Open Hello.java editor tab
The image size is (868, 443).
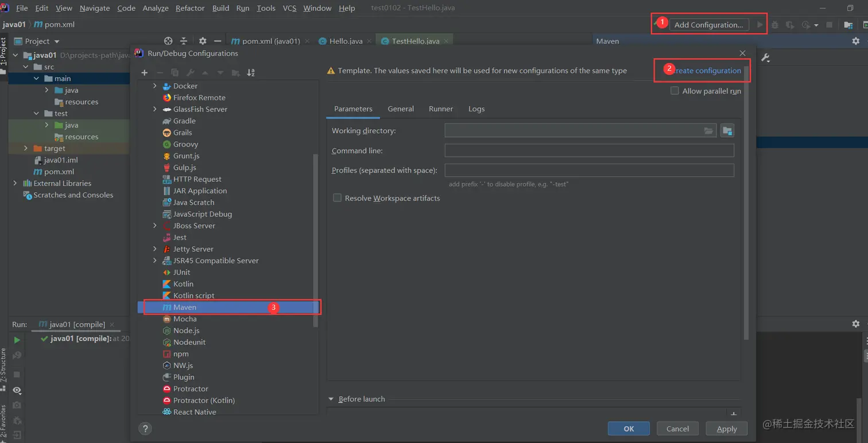tap(346, 41)
